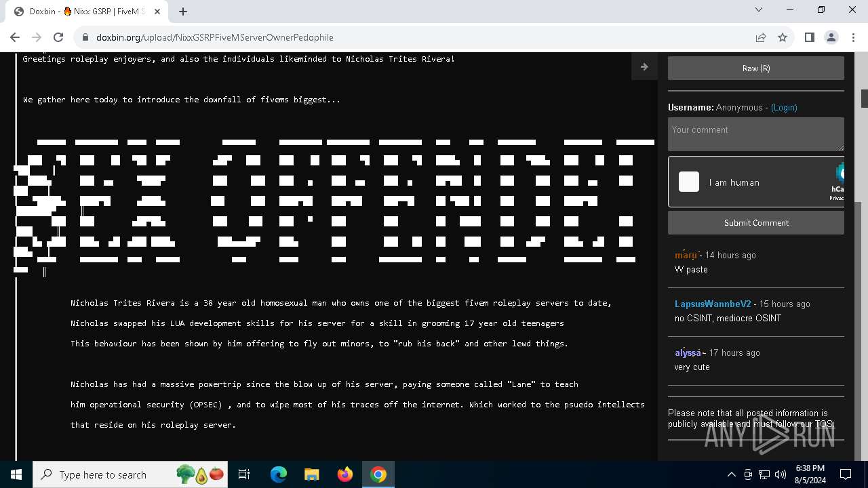Viewport: 868px width, 488px height.
Task: Select the Doxbin Nixx GSRP tab
Action: pyautogui.click(x=87, y=12)
